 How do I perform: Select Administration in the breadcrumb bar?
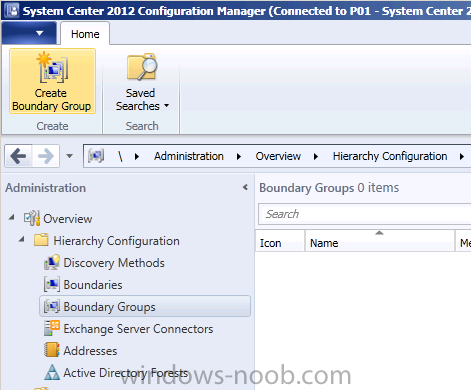[189, 156]
